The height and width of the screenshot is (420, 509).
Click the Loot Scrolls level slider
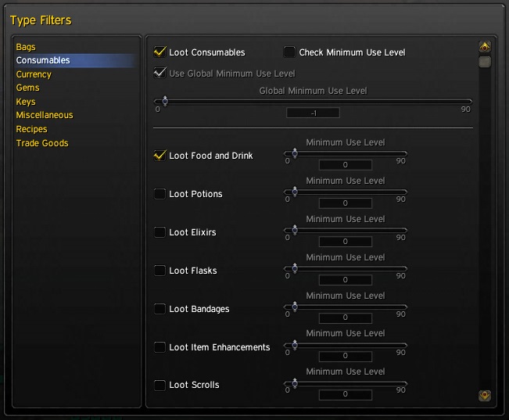point(346,383)
